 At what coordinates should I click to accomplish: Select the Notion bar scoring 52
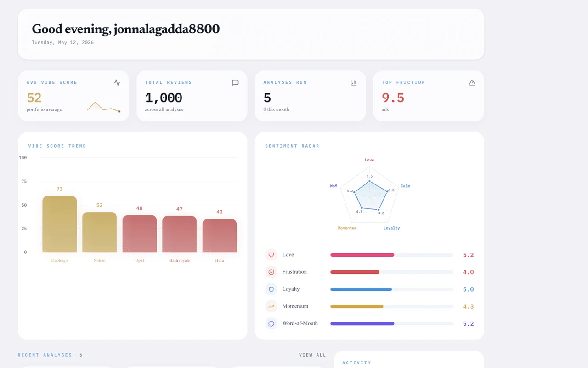[x=99, y=232]
